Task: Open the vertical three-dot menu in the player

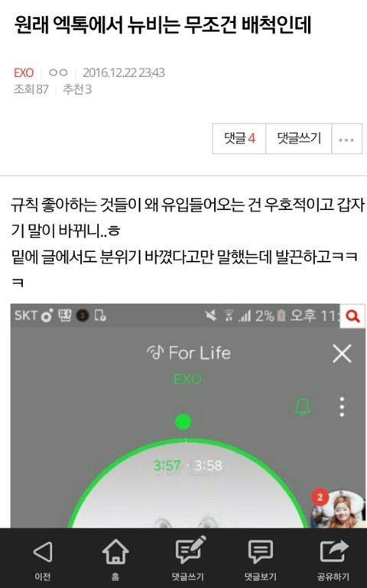Action: point(342,407)
